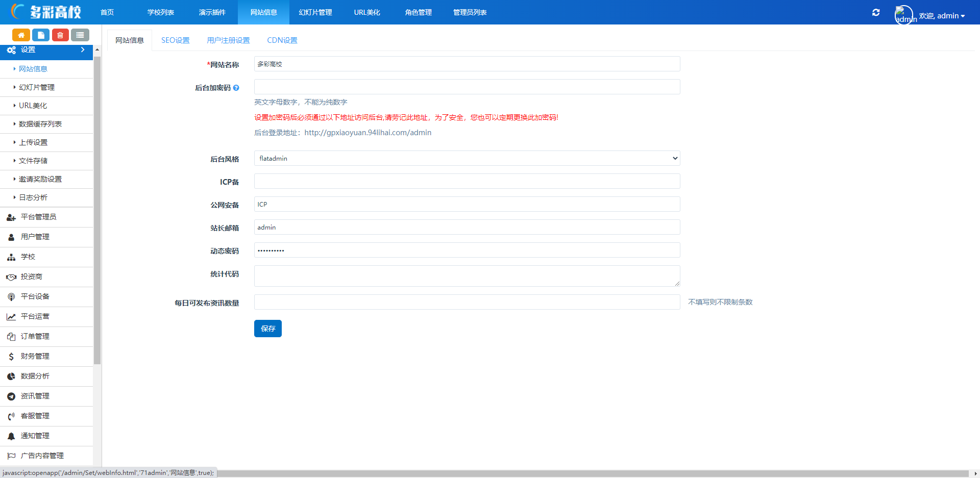The height and width of the screenshot is (478, 980).
Task: Click the 网站名称 input field
Action: point(467,64)
